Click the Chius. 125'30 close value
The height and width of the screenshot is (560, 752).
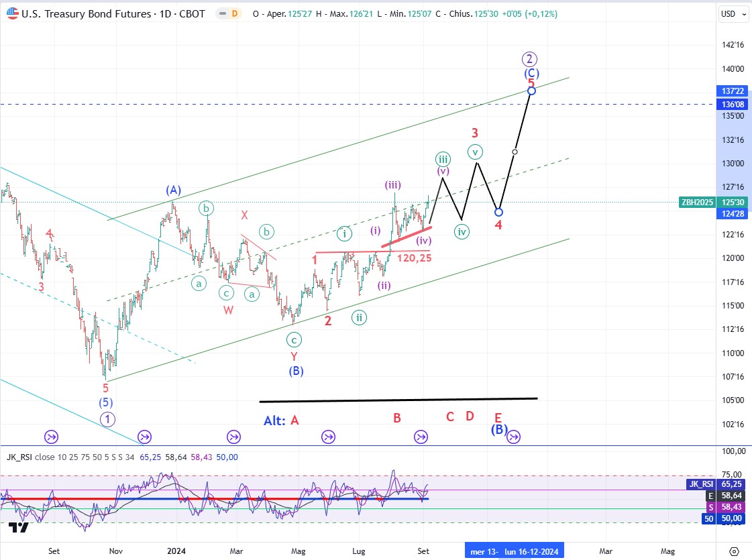(467, 14)
